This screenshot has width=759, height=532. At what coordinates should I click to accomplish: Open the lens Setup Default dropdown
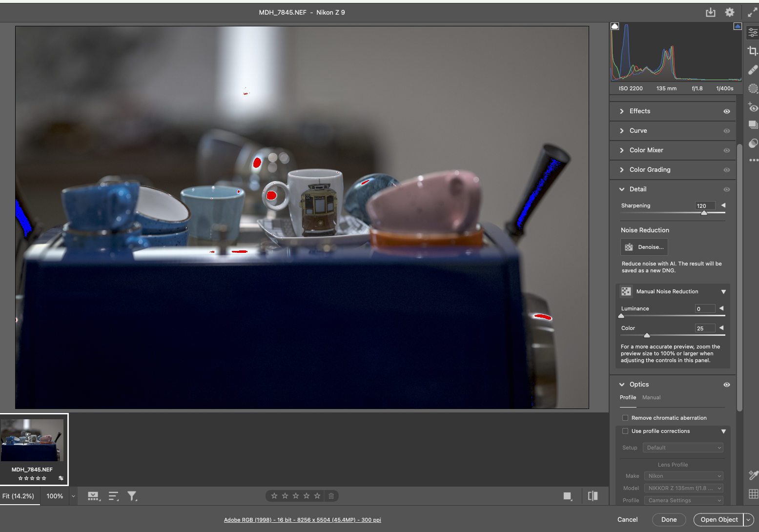(683, 448)
